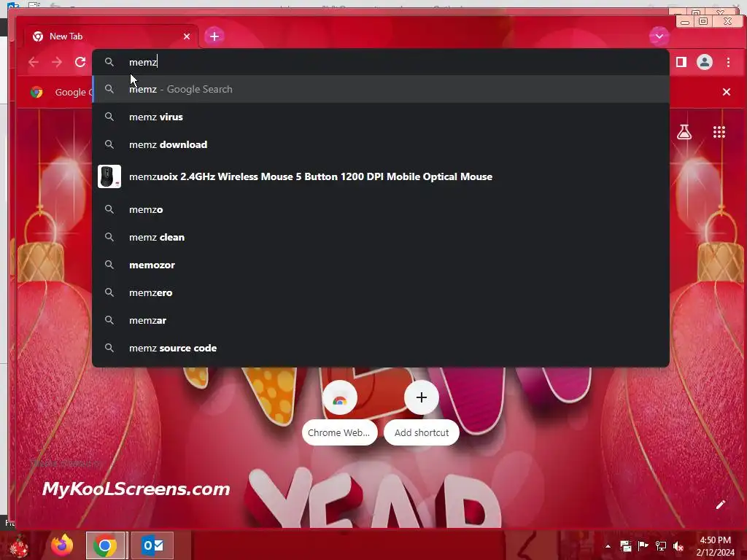Select the memz - Google Search suggestion

point(381,89)
